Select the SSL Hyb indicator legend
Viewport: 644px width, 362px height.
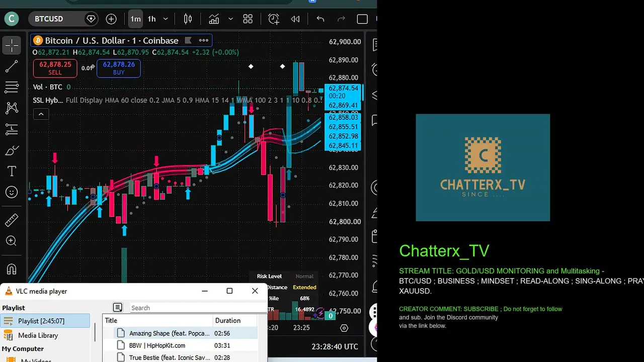48,100
